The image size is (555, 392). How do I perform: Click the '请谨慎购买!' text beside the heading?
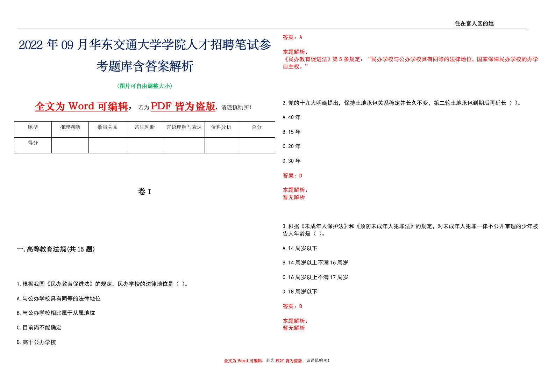(236, 108)
